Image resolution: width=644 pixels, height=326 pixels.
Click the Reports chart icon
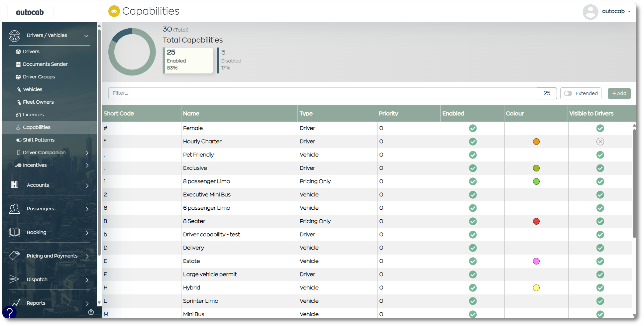15,302
